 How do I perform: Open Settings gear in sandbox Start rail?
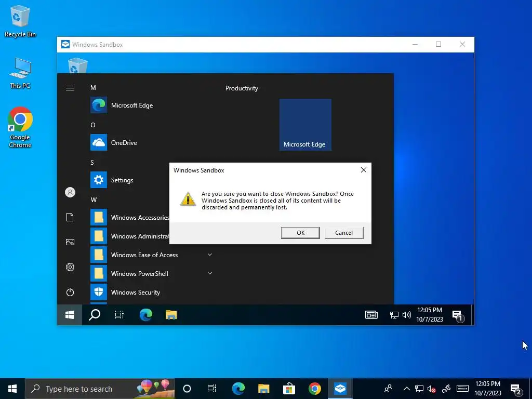click(x=70, y=267)
